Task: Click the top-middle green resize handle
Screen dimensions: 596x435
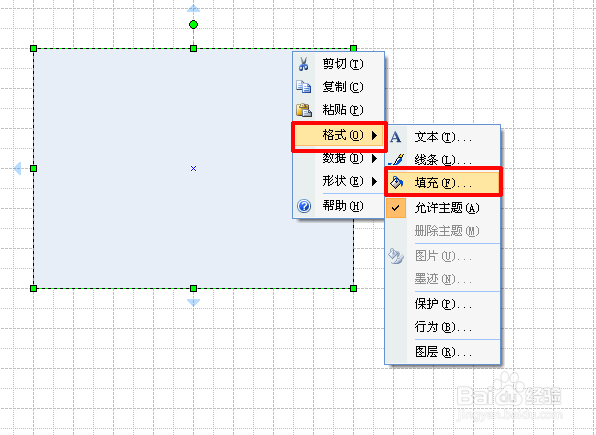Action: pyautogui.click(x=193, y=48)
